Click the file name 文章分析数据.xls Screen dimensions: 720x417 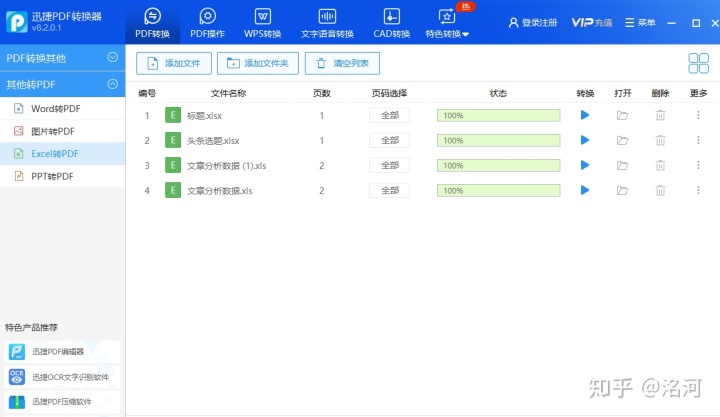(x=219, y=191)
